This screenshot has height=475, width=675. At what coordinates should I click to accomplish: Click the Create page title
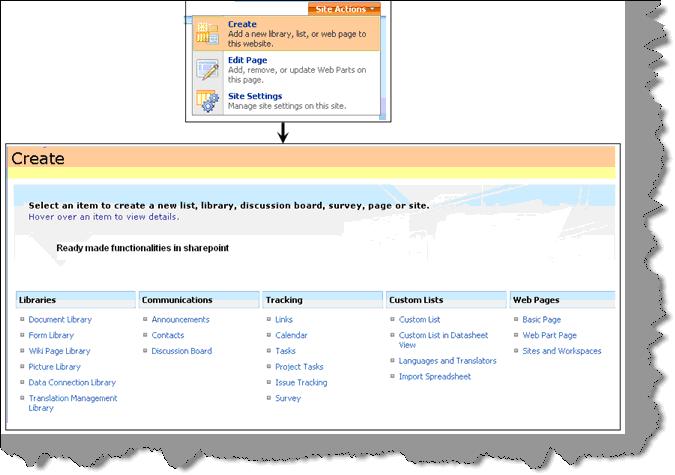(x=38, y=158)
